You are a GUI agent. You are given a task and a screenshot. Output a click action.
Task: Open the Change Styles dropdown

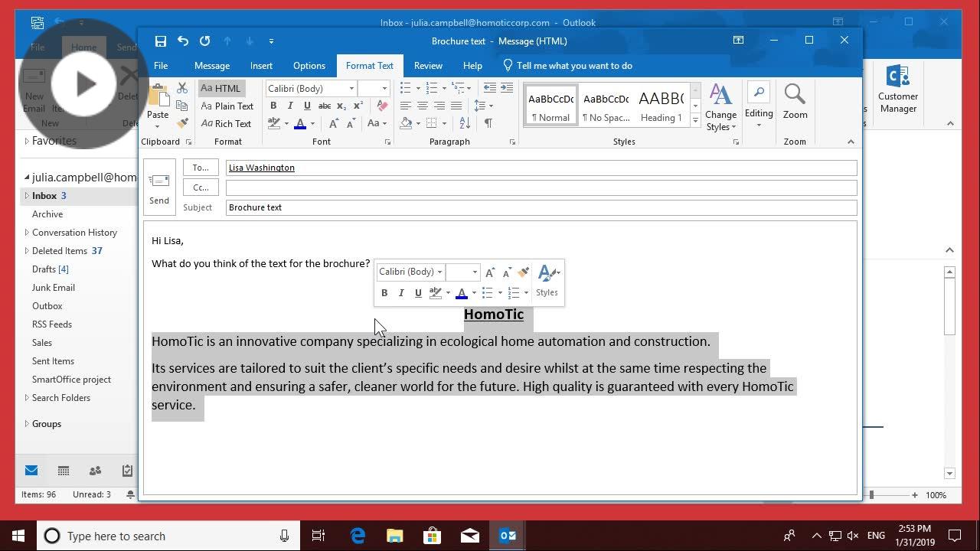coord(720,108)
